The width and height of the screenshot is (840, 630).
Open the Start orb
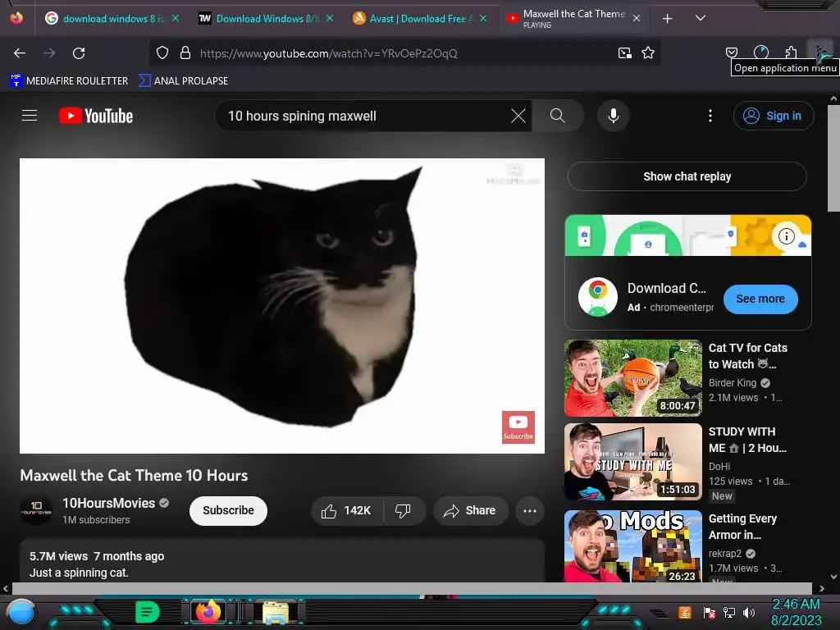[x=21, y=613]
